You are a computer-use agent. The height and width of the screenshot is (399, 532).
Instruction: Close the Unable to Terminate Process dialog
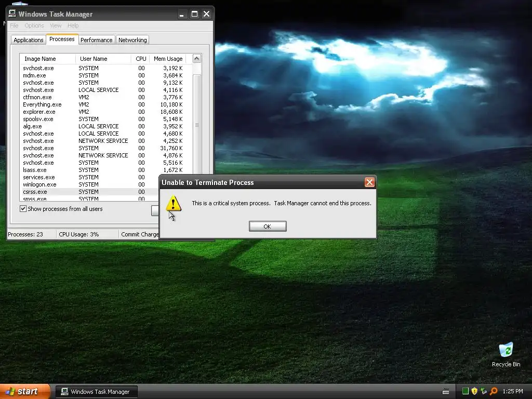pos(369,182)
